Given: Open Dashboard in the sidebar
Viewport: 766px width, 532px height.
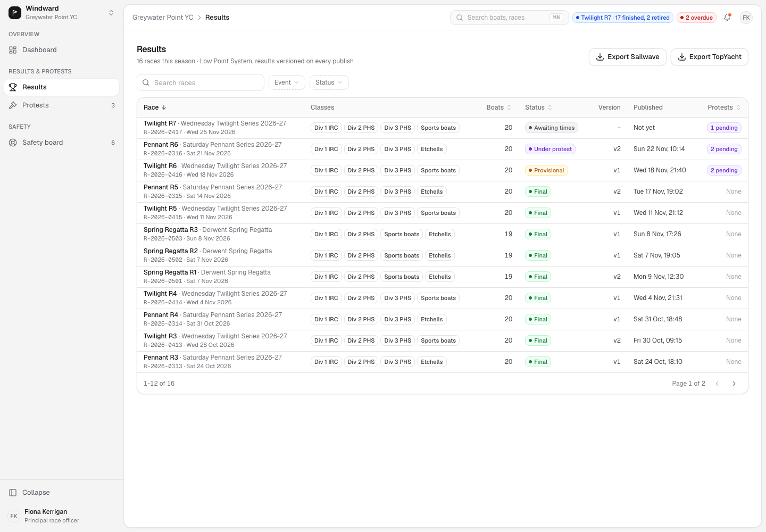Looking at the screenshot, I should coord(62,50).
